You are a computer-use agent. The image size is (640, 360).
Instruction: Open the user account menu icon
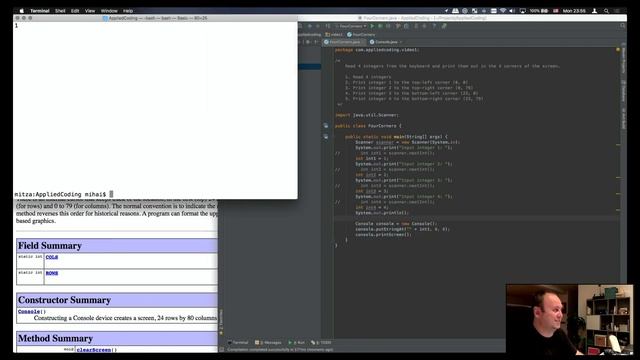[594, 11]
